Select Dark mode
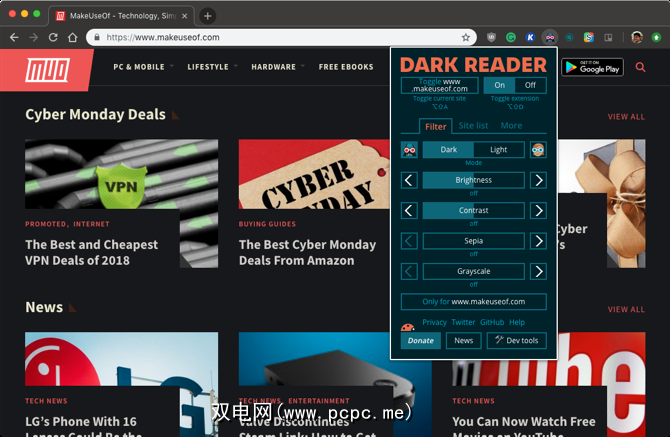The image size is (670, 437). (x=448, y=150)
